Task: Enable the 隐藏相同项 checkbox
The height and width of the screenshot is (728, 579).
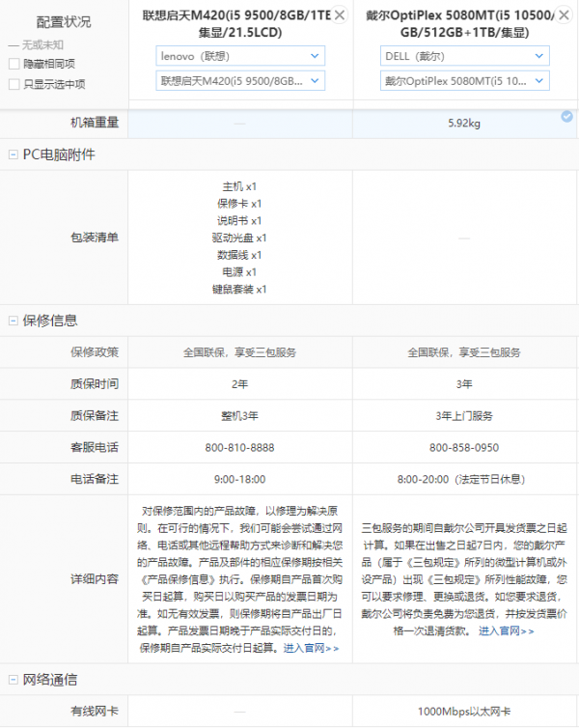Action: coord(14,64)
